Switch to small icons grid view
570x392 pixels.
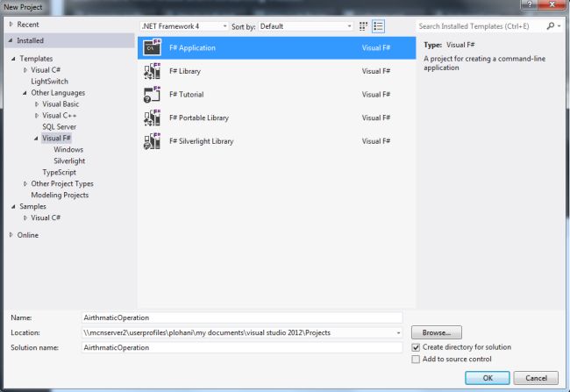[363, 26]
